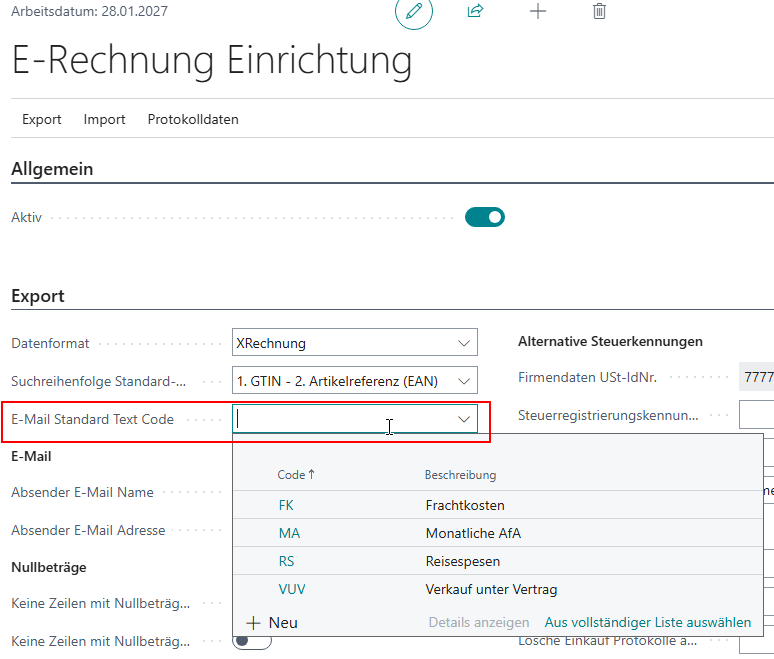The height and width of the screenshot is (659, 774).
Task: Expand the Datenformat XRechnung dropdown
Action: tap(464, 343)
